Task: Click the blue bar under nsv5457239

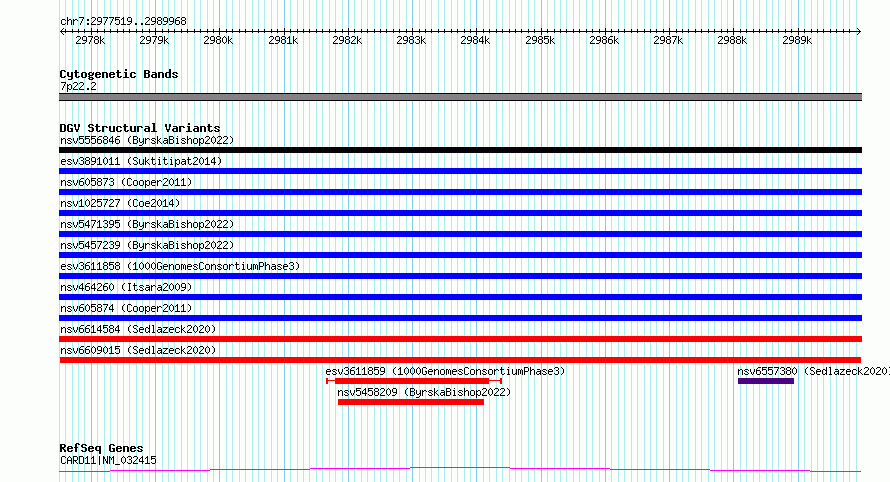Action: pyautogui.click(x=460, y=255)
